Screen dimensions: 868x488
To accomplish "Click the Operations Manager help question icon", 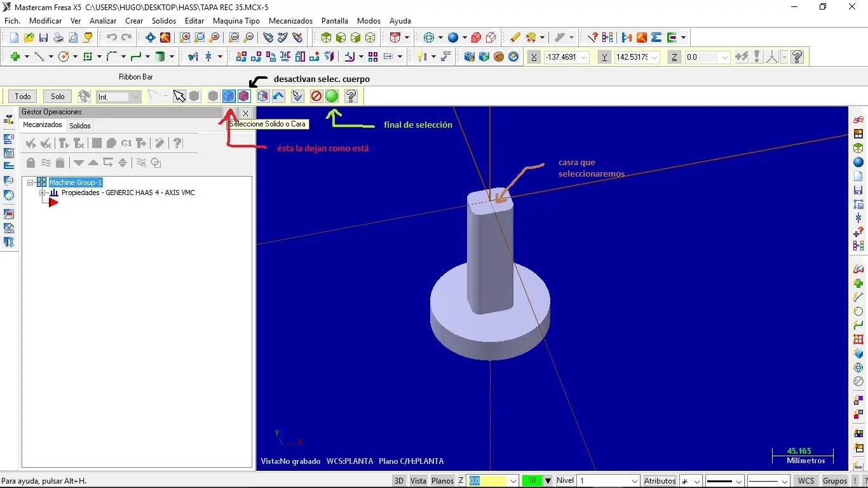I will coord(178,143).
